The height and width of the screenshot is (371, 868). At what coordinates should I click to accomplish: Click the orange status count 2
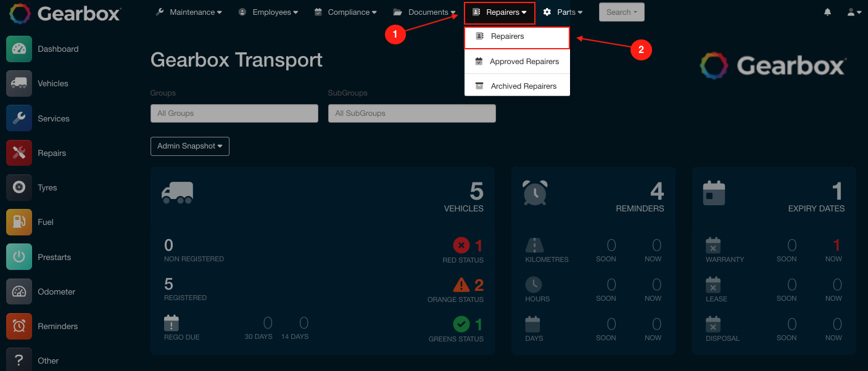point(479,285)
